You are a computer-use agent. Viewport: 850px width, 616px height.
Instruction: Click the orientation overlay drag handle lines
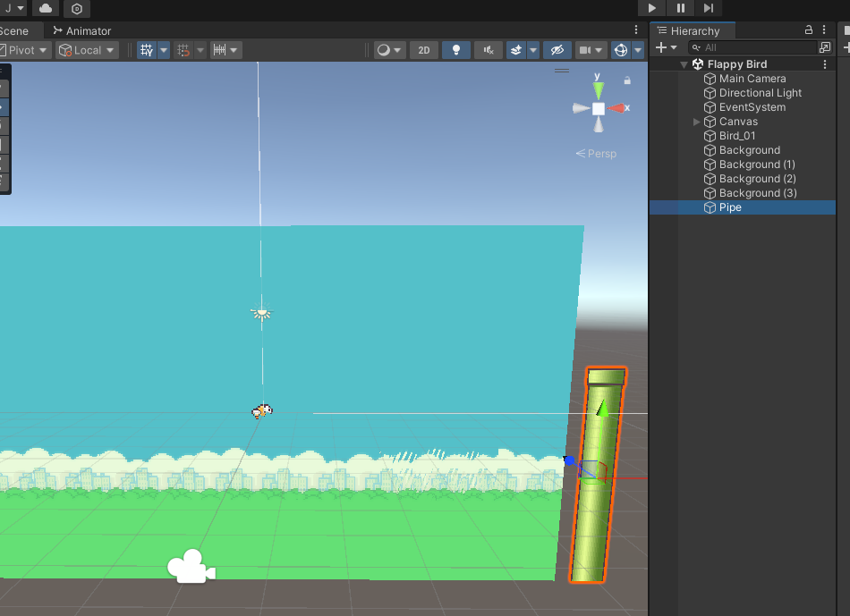coord(562,71)
